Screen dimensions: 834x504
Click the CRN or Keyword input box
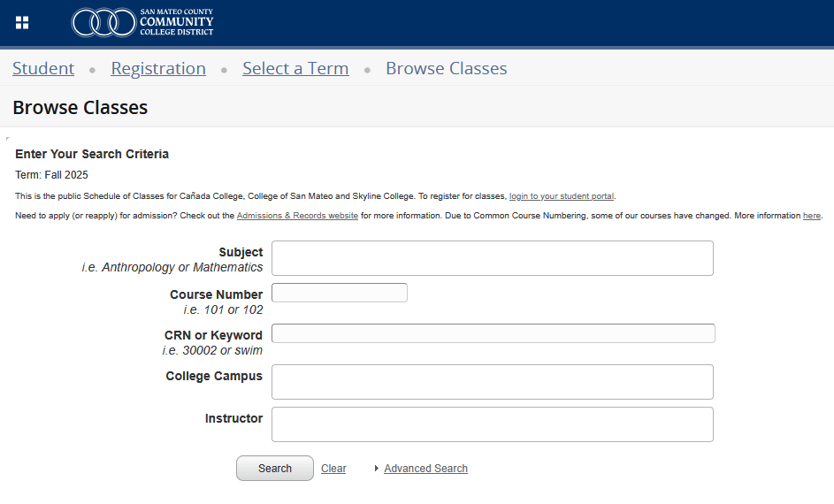(494, 333)
